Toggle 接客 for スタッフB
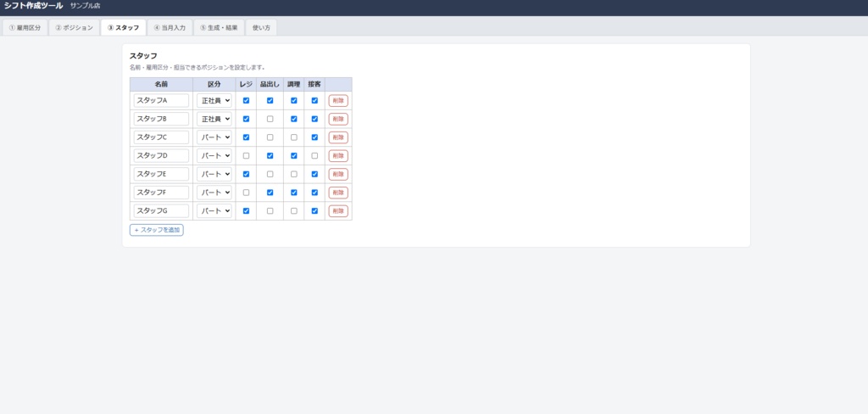Viewport: 868px width, 414px height. pos(315,119)
